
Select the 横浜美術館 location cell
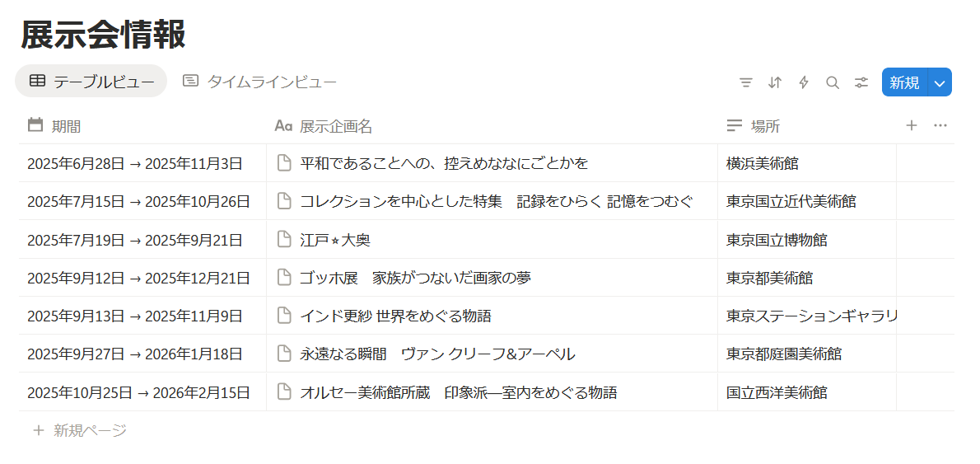coord(807,164)
